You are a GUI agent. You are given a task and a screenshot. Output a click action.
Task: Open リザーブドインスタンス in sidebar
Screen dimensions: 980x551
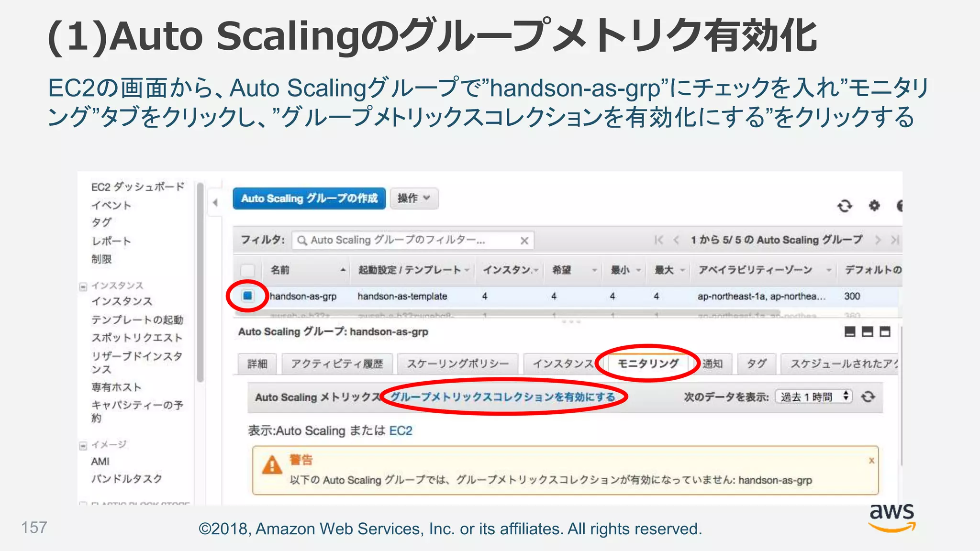[x=137, y=363]
